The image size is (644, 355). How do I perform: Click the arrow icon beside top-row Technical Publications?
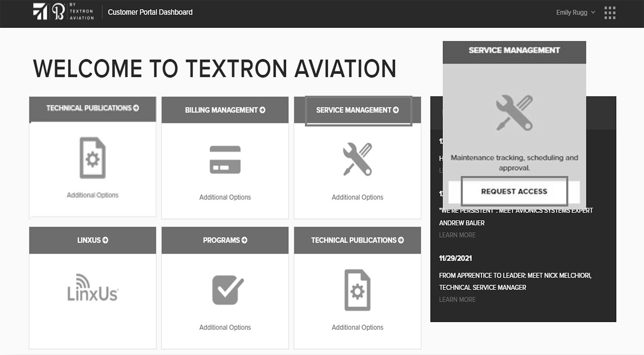(136, 108)
